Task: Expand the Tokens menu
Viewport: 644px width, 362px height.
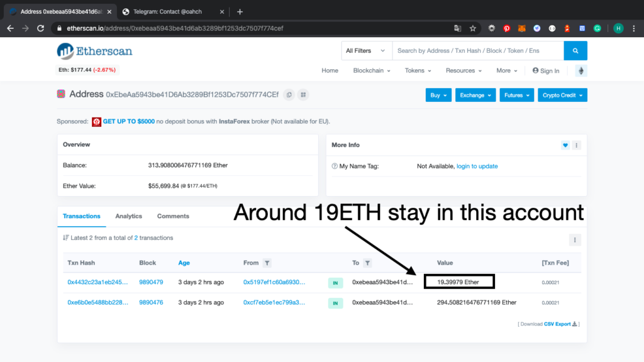Action: point(418,70)
